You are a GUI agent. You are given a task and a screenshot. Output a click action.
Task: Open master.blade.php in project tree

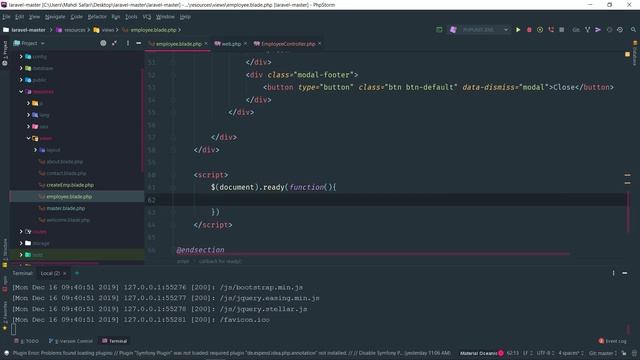(65, 208)
